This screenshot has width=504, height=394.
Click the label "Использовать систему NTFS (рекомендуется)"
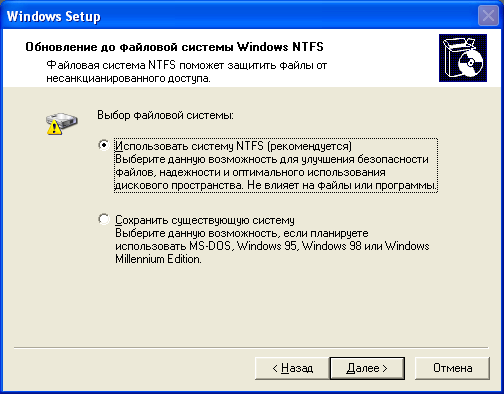pos(233,146)
